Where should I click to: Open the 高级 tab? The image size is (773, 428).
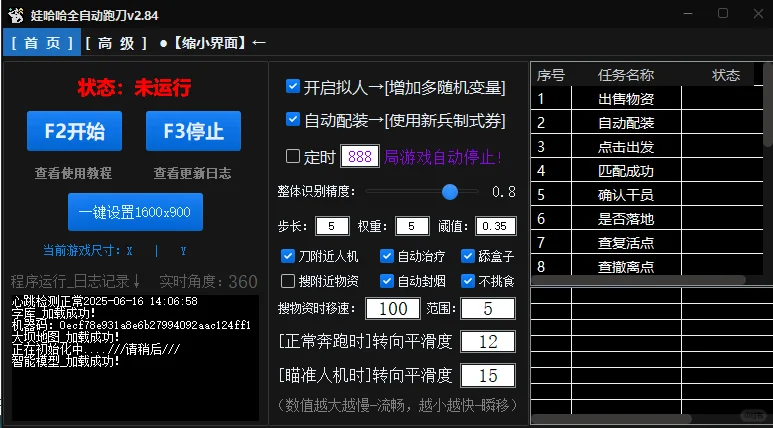(x=116, y=43)
